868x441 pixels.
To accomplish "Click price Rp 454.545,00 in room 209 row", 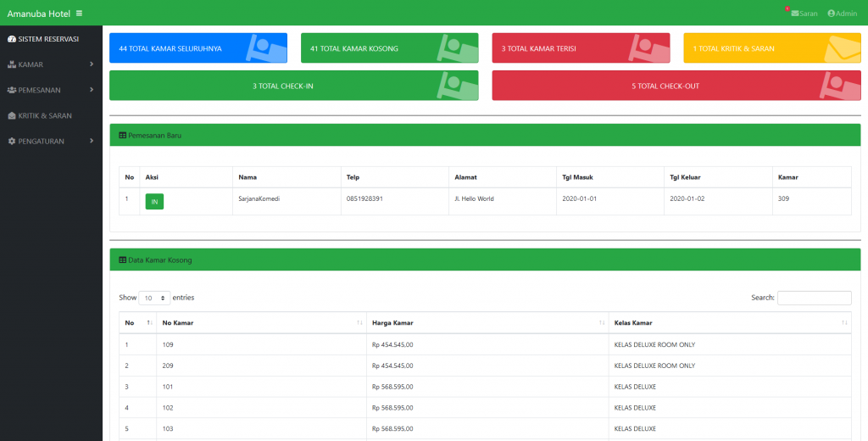I will pos(392,366).
